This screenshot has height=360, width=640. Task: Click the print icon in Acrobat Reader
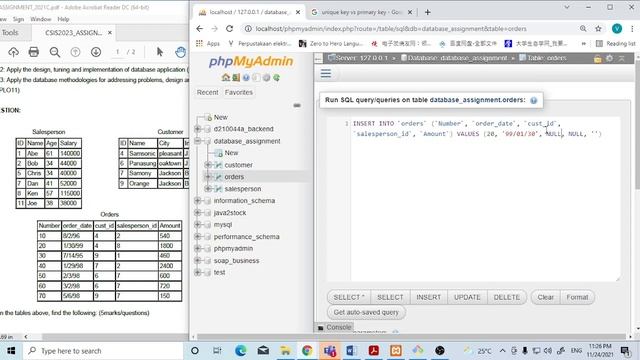(34, 52)
